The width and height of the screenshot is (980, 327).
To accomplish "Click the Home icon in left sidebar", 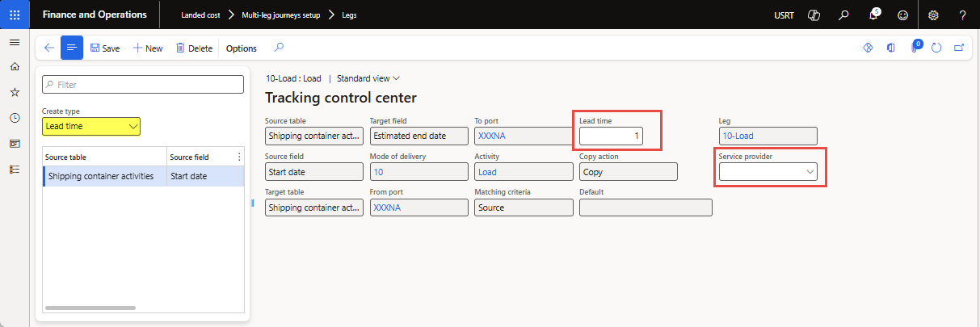I will pos(15,67).
